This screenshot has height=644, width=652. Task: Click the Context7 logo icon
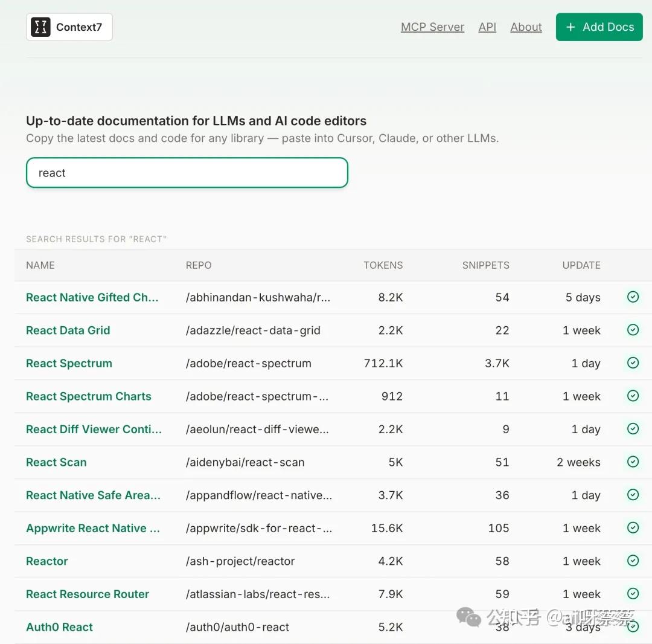point(41,27)
